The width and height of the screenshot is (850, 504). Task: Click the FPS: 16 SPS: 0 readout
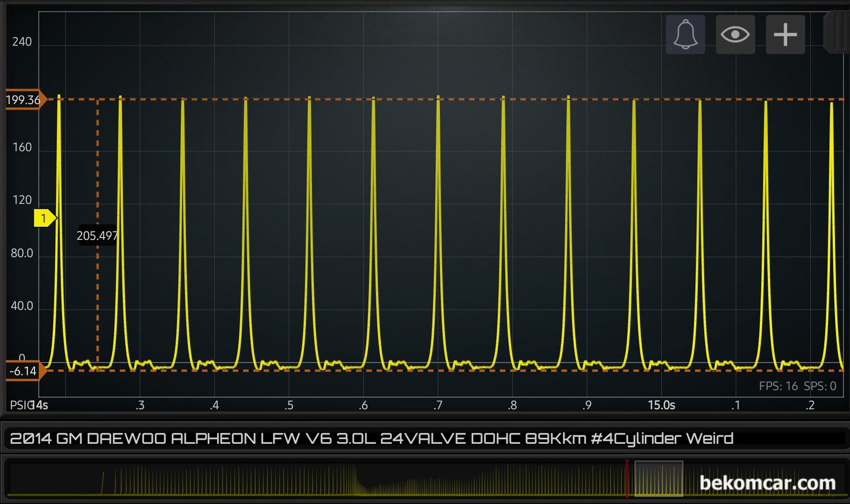pyautogui.click(x=797, y=386)
